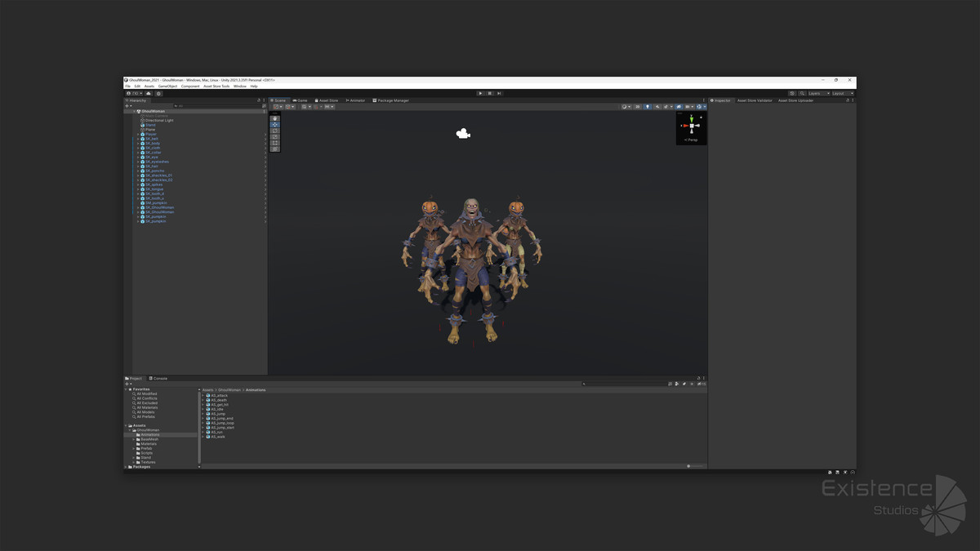Click the Play button

[480, 93]
